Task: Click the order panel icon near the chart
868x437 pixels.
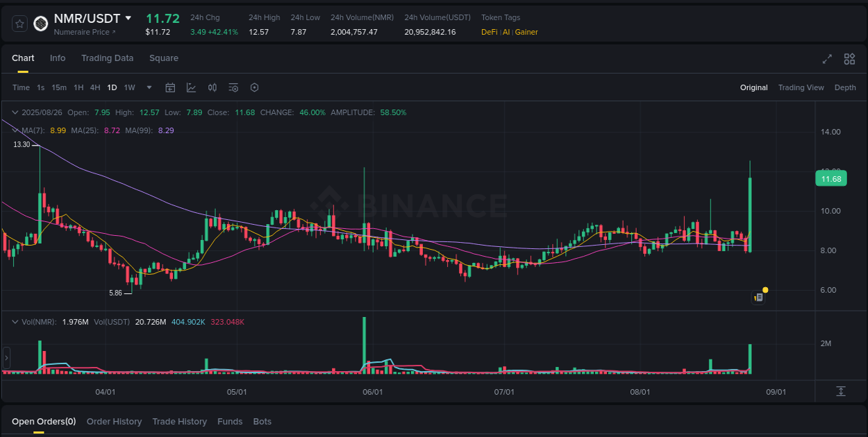Action: click(x=758, y=297)
